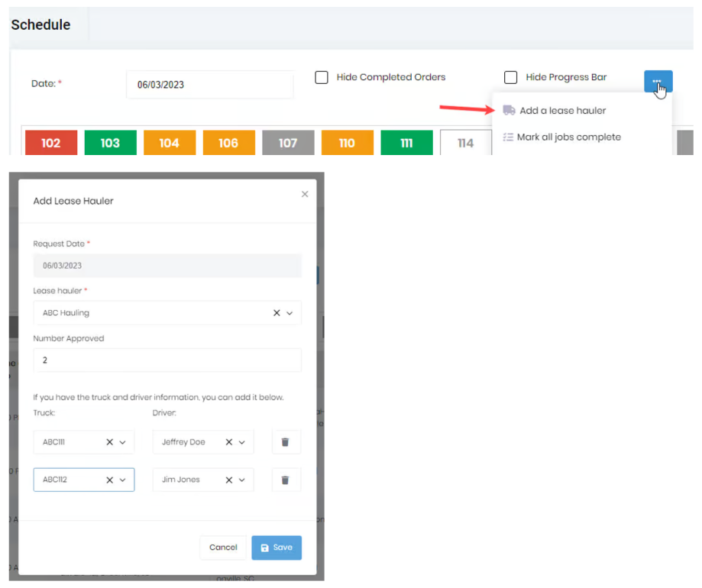Click the blue three-dots options button

[x=658, y=82]
